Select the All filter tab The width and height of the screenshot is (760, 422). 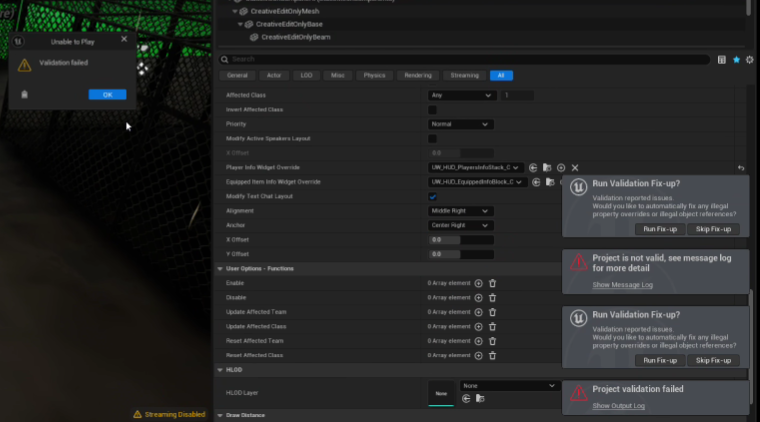click(x=501, y=76)
